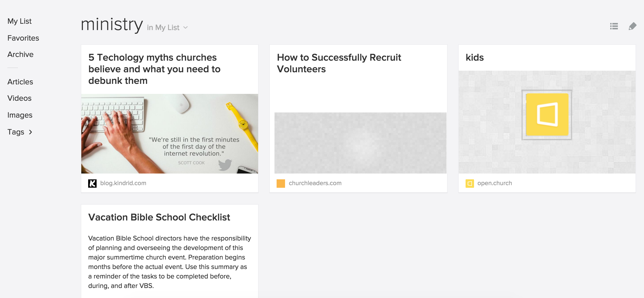Filter by Articles
Image resolution: width=644 pixels, height=298 pixels.
pyautogui.click(x=20, y=82)
